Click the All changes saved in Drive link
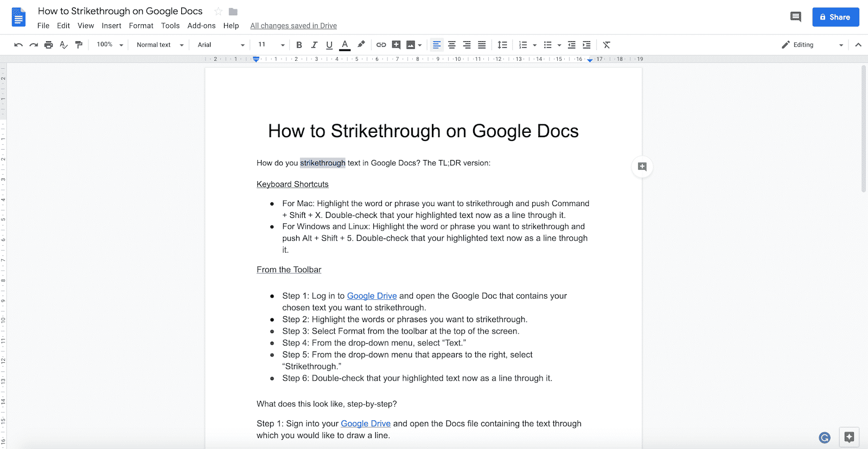Image resolution: width=868 pixels, height=449 pixels. click(x=293, y=25)
